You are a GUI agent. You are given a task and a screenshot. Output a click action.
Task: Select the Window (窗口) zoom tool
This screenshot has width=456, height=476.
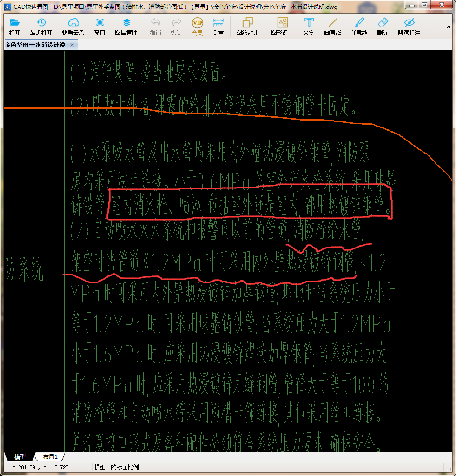pyautogui.click(x=99, y=27)
